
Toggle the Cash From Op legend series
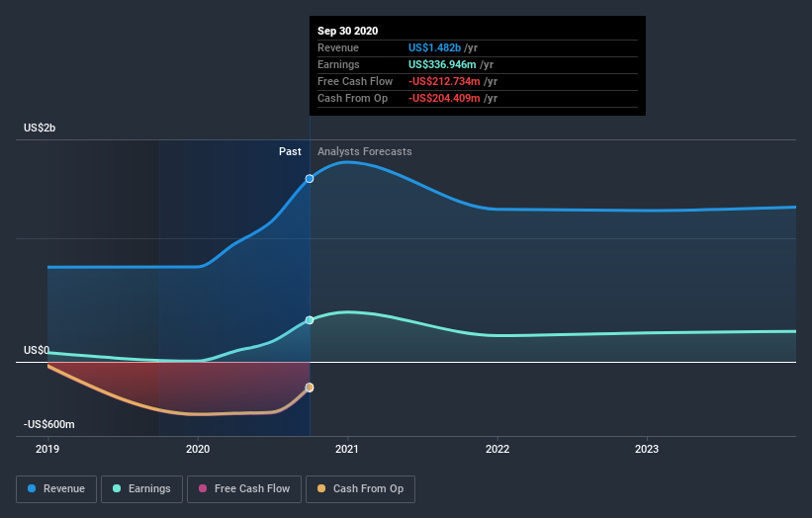pyautogui.click(x=360, y=489)
